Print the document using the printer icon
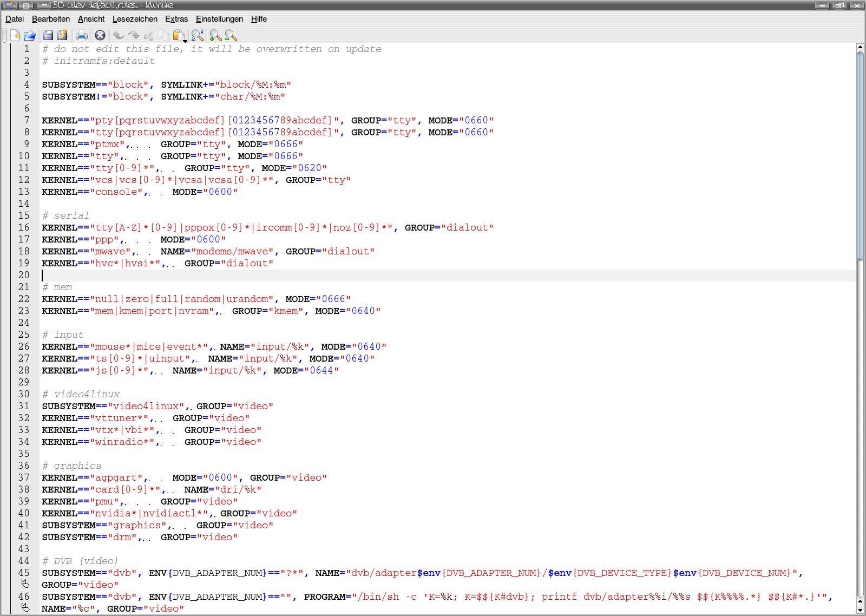The width and height of the screenshot is (866, 616). click(82, 35)
